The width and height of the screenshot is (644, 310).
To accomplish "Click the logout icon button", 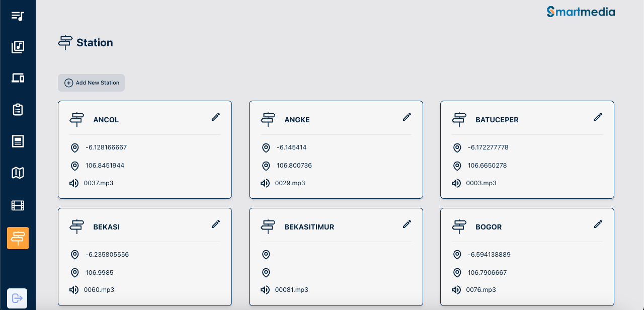I will [17, 298].
